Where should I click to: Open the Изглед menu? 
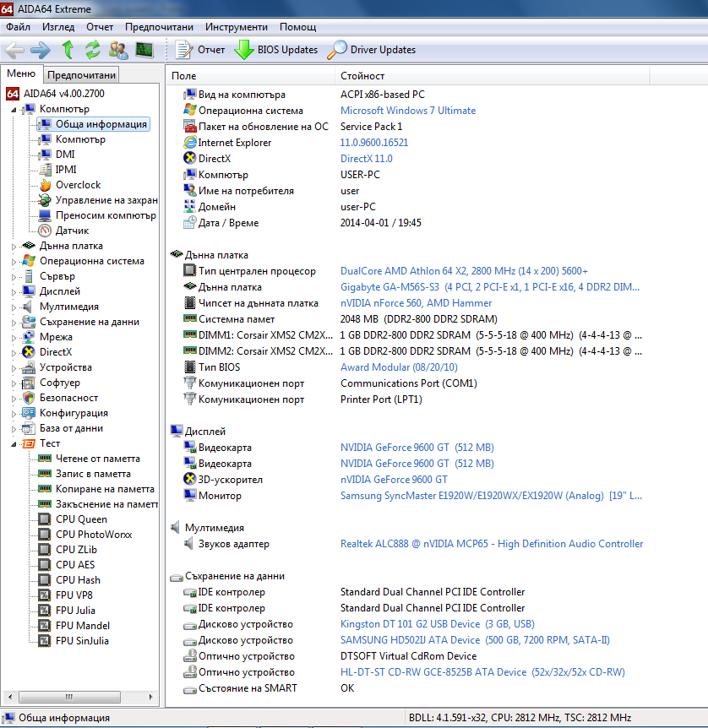58,27
